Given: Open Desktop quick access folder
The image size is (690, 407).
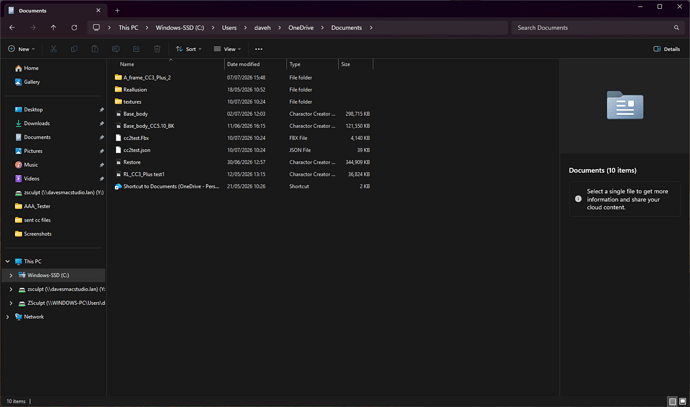Looking at the screenshot, I should (29, 110).
